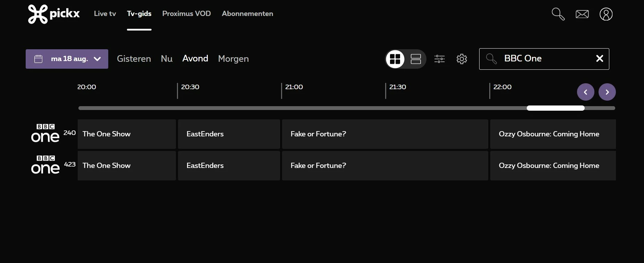Viewport: 644px width, 263px height.
Task: Select BBC One channel 423 logo
Action: 45,165
